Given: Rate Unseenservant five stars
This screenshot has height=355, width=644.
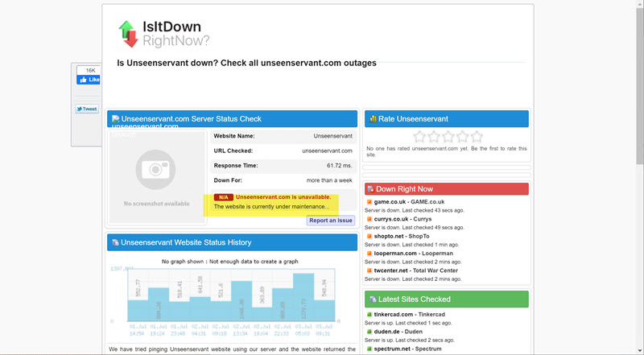Looking at the screenshot, I should [477, 136].
